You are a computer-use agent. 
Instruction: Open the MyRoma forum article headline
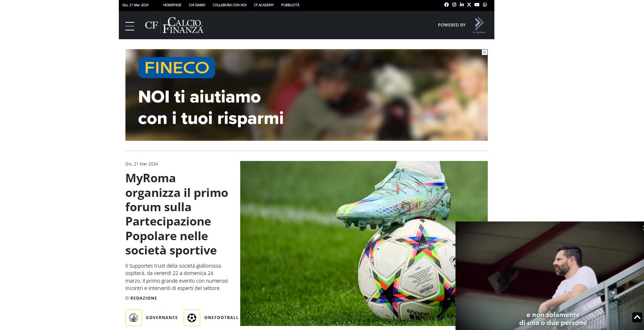(x=177, y=214)
